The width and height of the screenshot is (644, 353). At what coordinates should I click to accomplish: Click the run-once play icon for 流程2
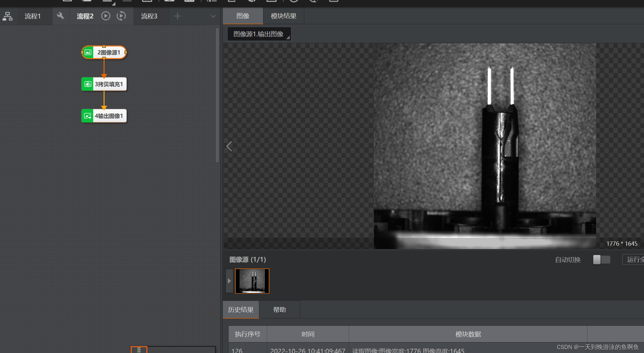106,16
